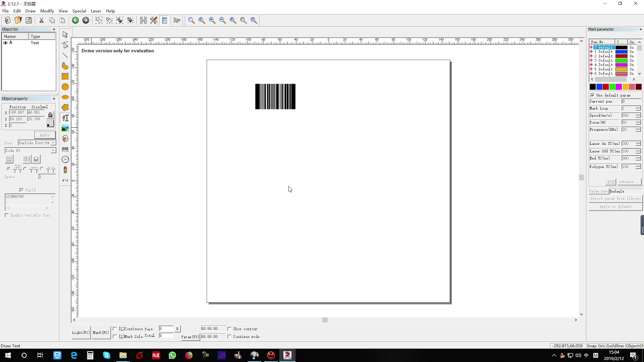This screenshot has height=362, width=644.
Task: Click the Redo dark arrow icon
Action: [x=86, y=20]
